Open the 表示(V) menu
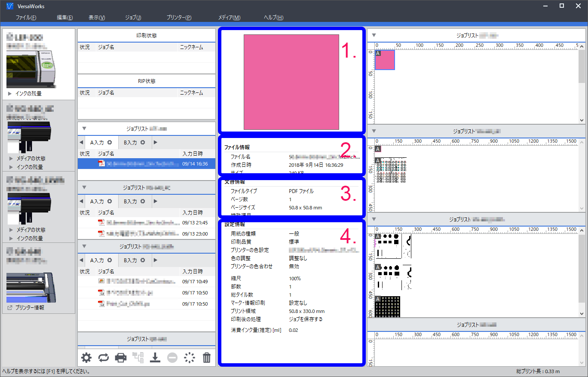Screen dimensions: 588x377 (x=97, y=18)
